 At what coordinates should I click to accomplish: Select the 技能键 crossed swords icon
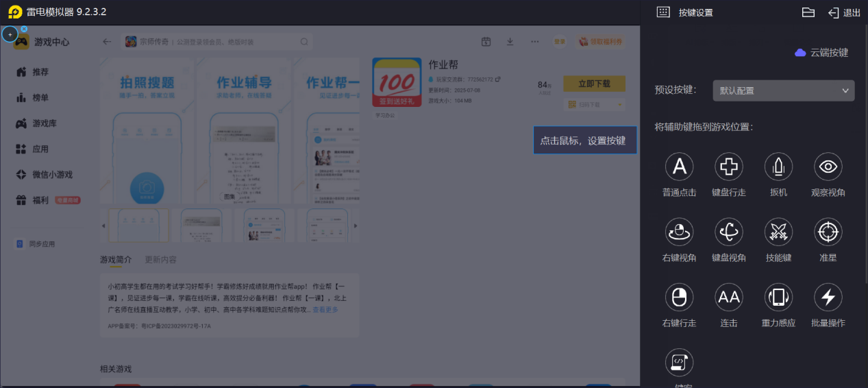coord(778,232)
